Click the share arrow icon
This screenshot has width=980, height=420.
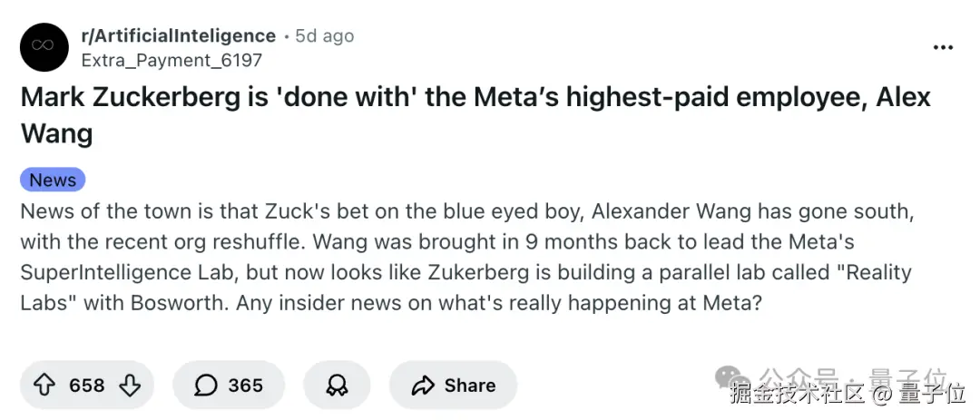pos(422,386)
